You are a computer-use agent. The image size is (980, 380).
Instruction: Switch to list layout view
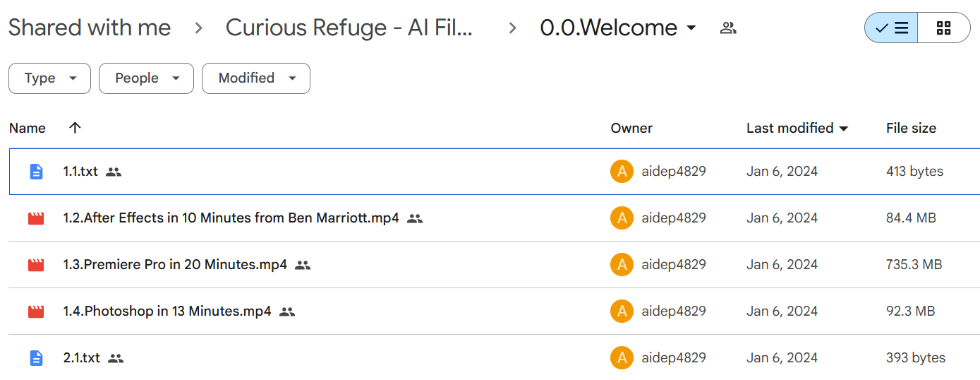(891, 28)
